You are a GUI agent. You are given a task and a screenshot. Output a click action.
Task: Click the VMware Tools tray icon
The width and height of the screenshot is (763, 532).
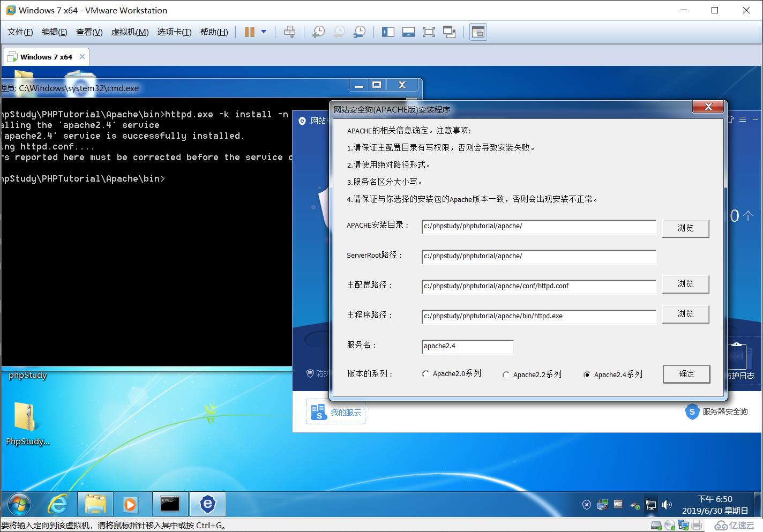tap(618, 504)
